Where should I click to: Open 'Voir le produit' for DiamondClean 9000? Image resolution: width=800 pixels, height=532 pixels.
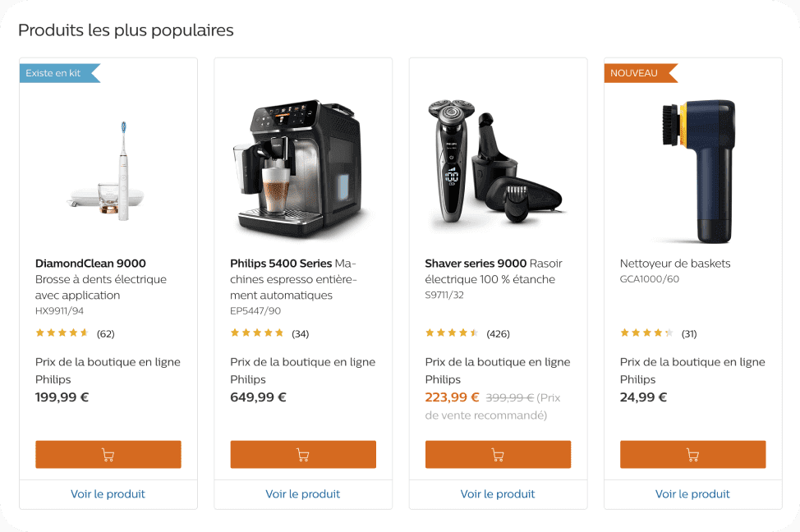pos(108,493)
